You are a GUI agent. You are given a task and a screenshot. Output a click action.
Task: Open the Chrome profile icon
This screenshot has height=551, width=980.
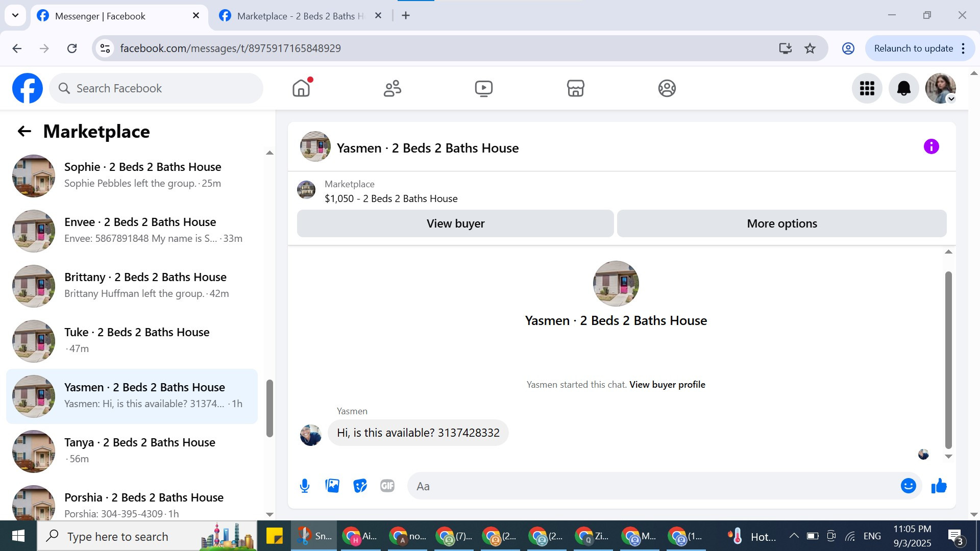pyautogui.click(x=848, y=48)
